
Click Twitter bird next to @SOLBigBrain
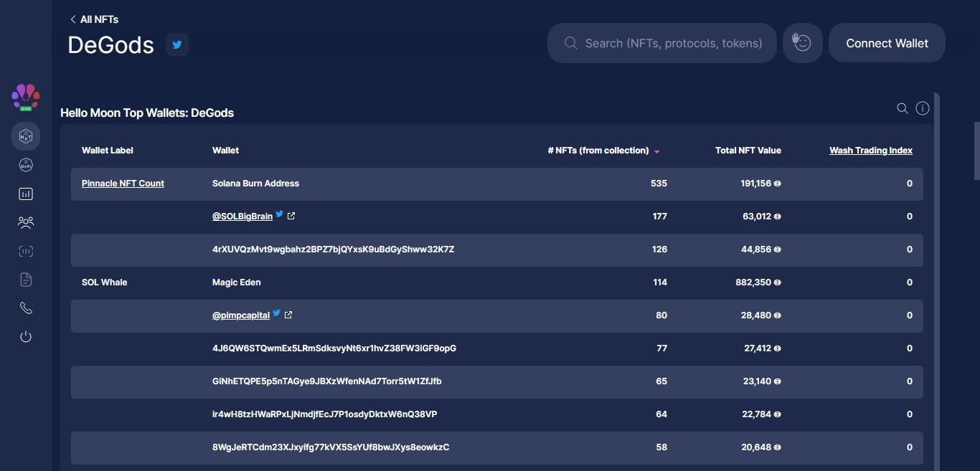coord(280,215)
